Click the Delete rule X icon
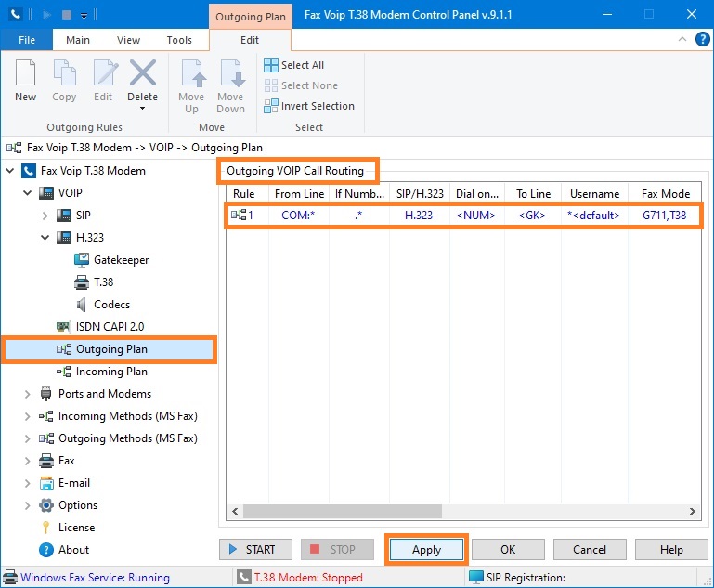 click(143, 72)
